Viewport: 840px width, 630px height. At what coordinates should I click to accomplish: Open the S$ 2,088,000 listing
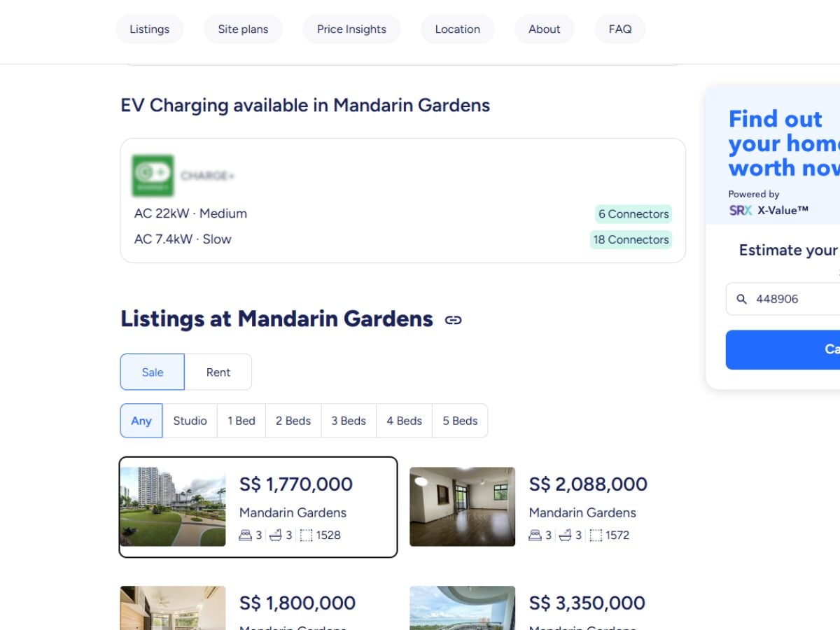(x=547, y=507)
